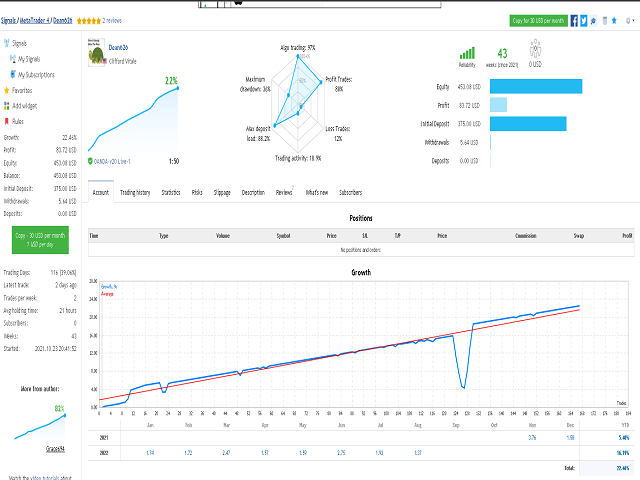Click the turtle avatar image of Dean636
Viewport: 640px width, 480px height.
coord(96,52)
